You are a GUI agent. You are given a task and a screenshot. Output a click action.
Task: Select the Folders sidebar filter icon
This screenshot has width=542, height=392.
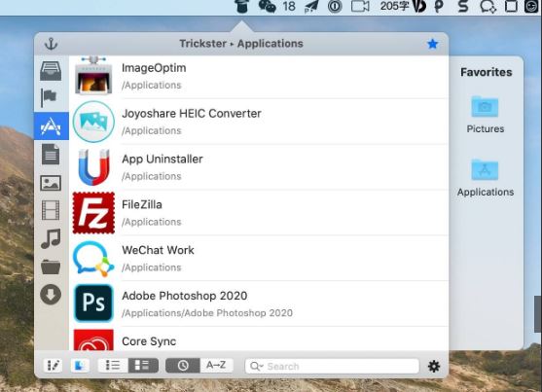pos(51,267)
